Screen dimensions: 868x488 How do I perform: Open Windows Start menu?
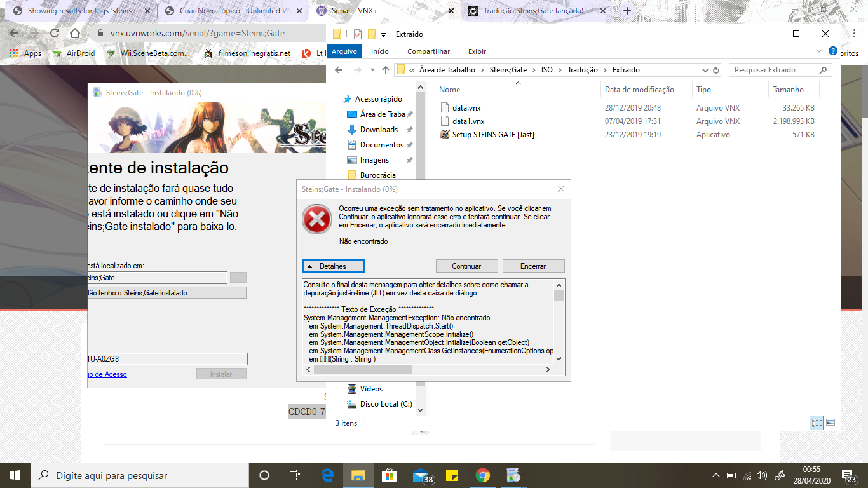coord(15,475)
